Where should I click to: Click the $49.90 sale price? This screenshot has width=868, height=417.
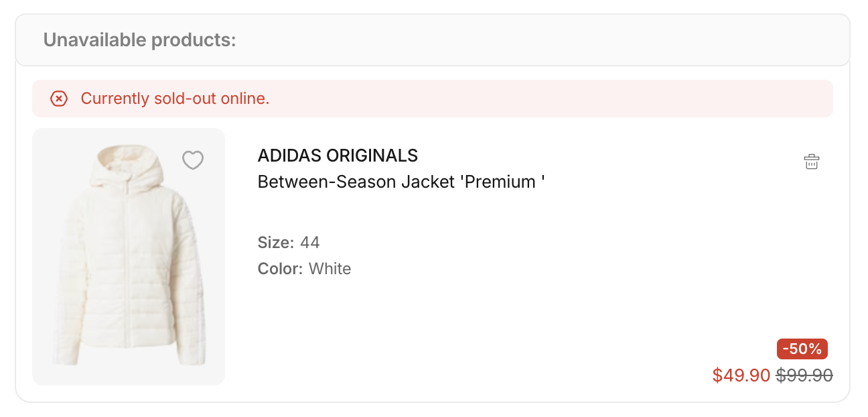[x=741, y=375]
